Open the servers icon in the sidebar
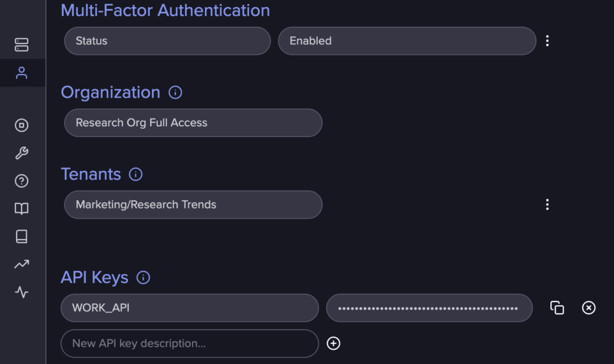Screen dimensions: 614x364 click(21, 45)
